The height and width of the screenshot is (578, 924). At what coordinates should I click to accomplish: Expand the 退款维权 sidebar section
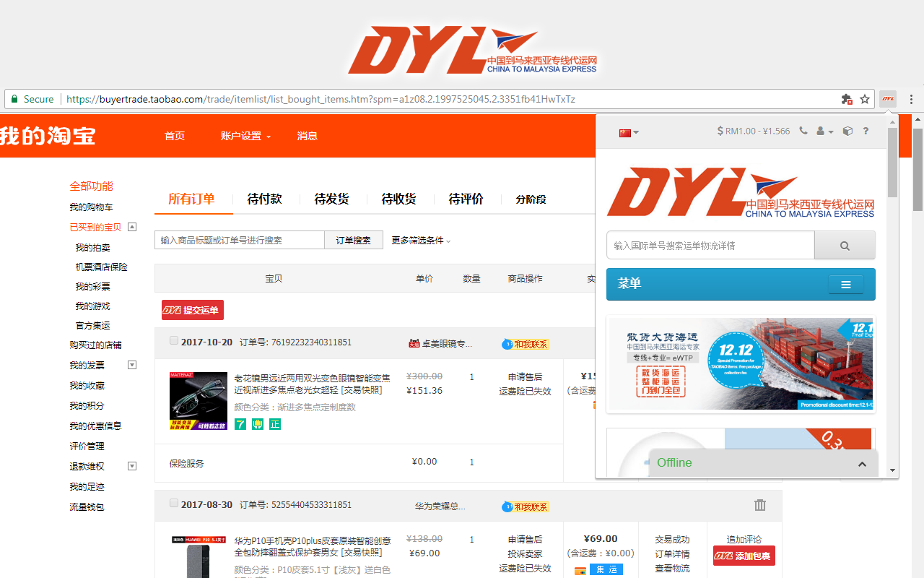(x=132, y=466)
